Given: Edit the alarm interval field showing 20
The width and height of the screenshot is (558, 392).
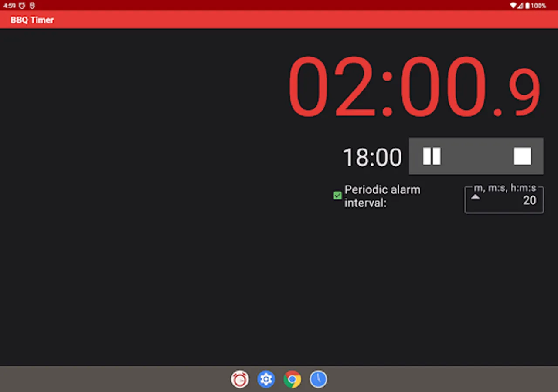Looking at the screenshot, I should tap(504, 200).
